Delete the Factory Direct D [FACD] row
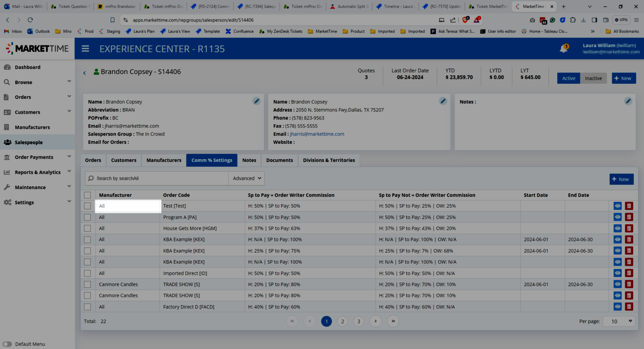Viewport: 644px width, 349px height. 629,307
